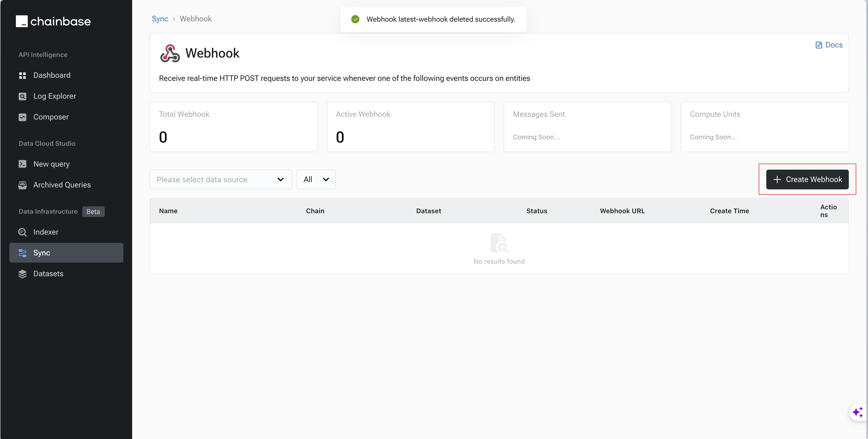The image size is (868, 439).
Task: Click the New query terminal icon
Action: 22,164
